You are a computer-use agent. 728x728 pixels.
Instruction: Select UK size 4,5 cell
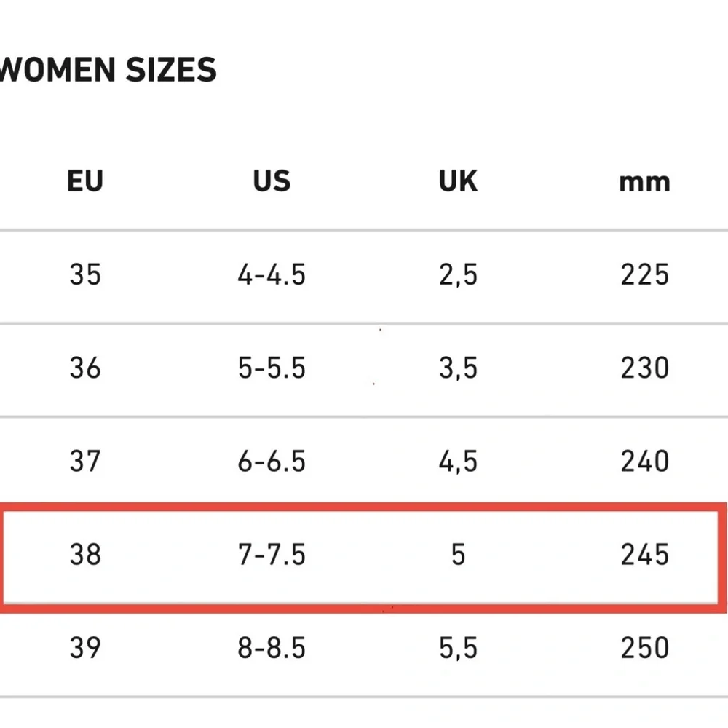(x=458, y=462)
